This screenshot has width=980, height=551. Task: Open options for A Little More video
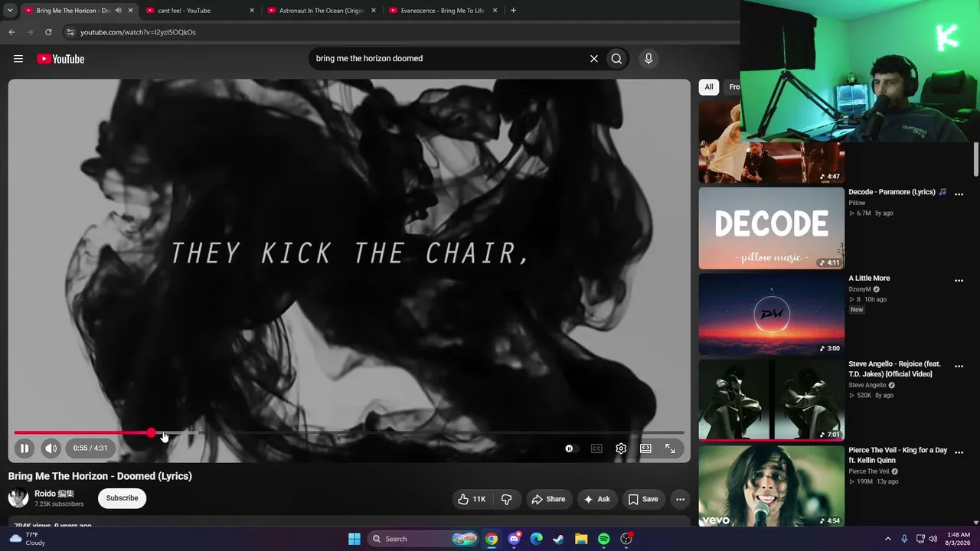pos(959,281)
